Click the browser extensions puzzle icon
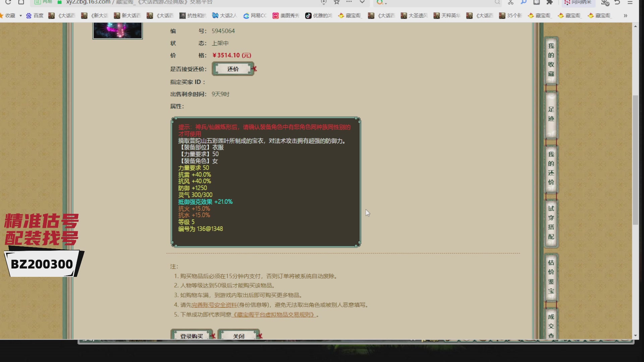 [549, 2]
